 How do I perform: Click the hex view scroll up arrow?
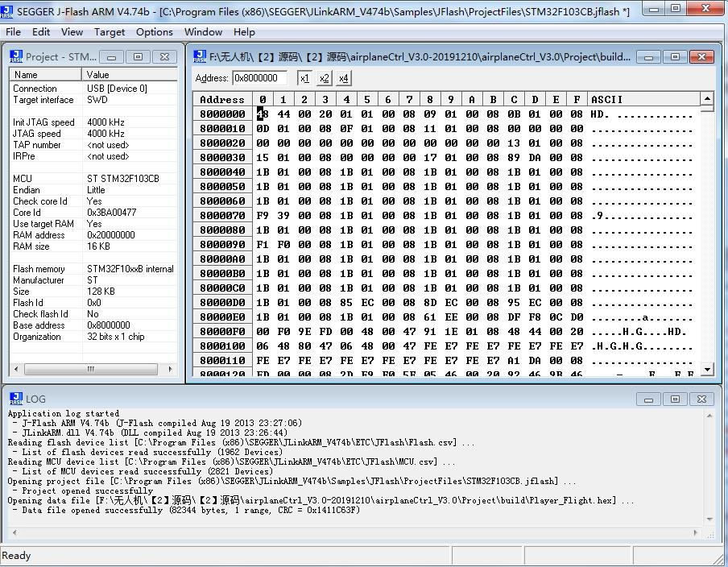coord(706,98)
